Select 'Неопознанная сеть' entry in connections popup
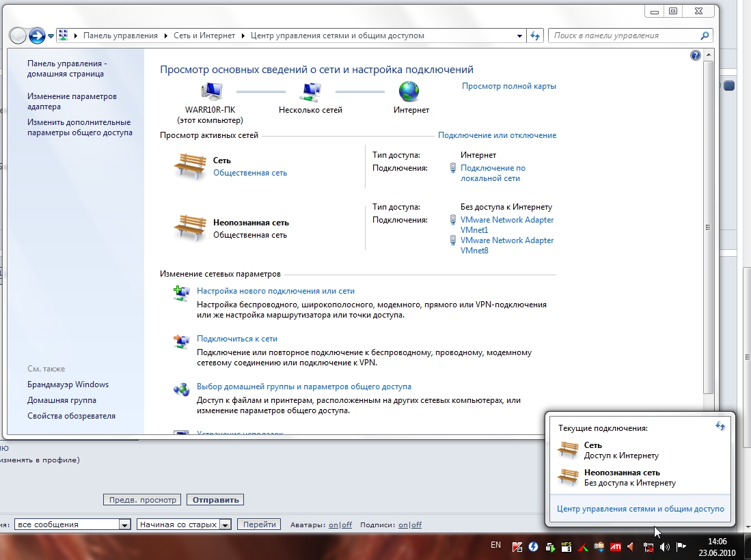The width and height of the screenshot is (751, 560). pyautogui.click(x=640, y=477)
